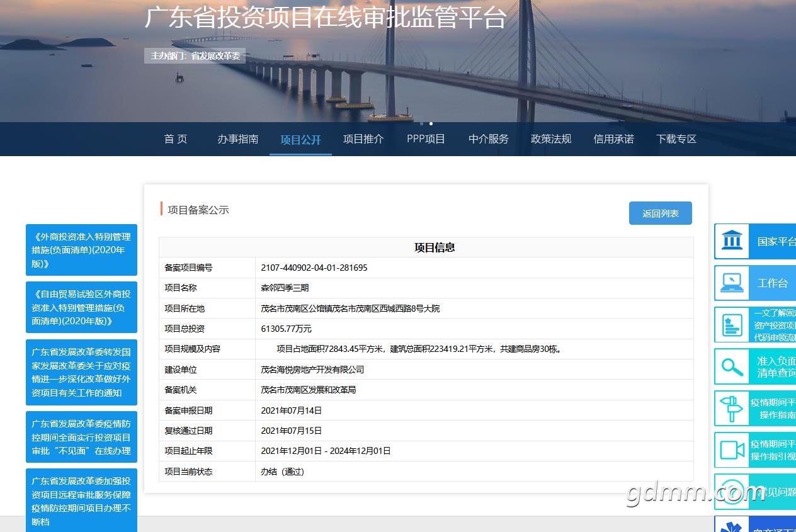This screenshot has height=532, width=796.
Task: Select the 项目公开 navigation tab
Action: coord(300,140)
